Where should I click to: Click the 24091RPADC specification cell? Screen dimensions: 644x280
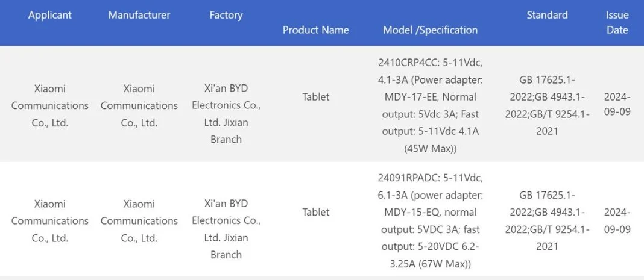(431, 221)
